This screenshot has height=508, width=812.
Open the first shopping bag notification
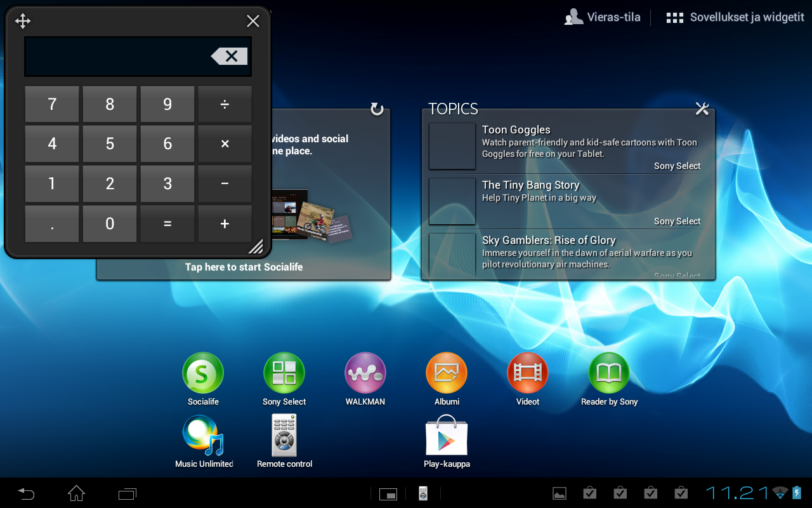[590, 493]
